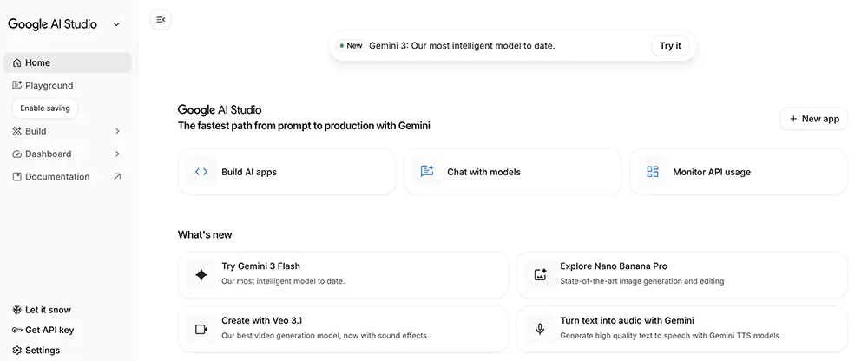The height and width of the screenshot is (361, 868).
Task: Collapse the sidebar with the panel toggle icon
Action: point(161,20)
